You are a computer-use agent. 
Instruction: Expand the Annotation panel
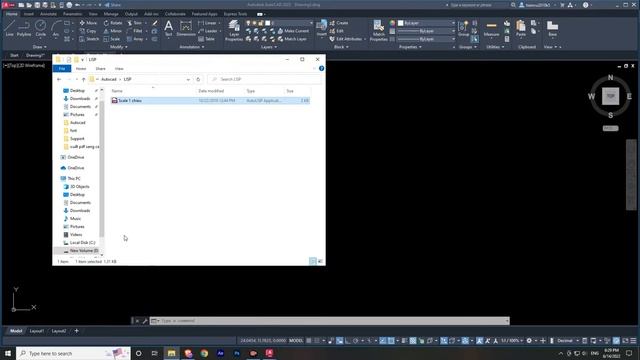tap(191, 47)
